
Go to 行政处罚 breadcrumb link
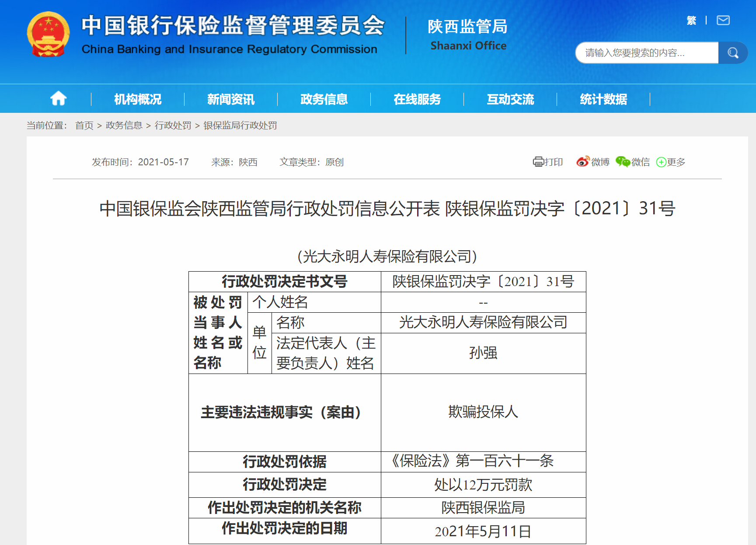point(173,126)
